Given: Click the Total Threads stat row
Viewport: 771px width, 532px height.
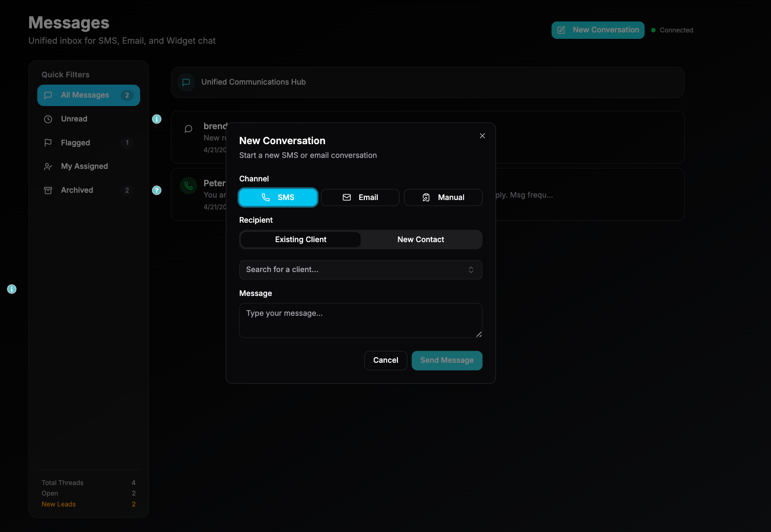Looking at the screenshot, I should [x=89, y=483].
